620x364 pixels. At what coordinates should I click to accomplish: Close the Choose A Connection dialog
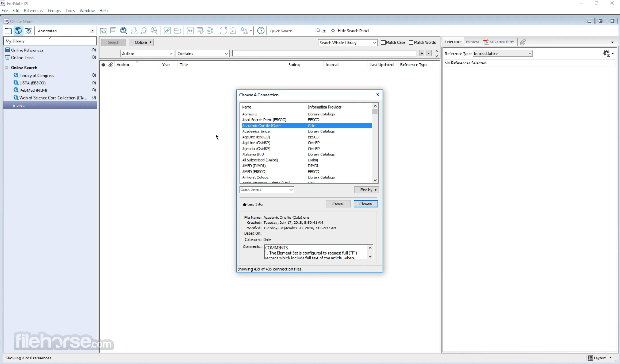coord(378,95)
